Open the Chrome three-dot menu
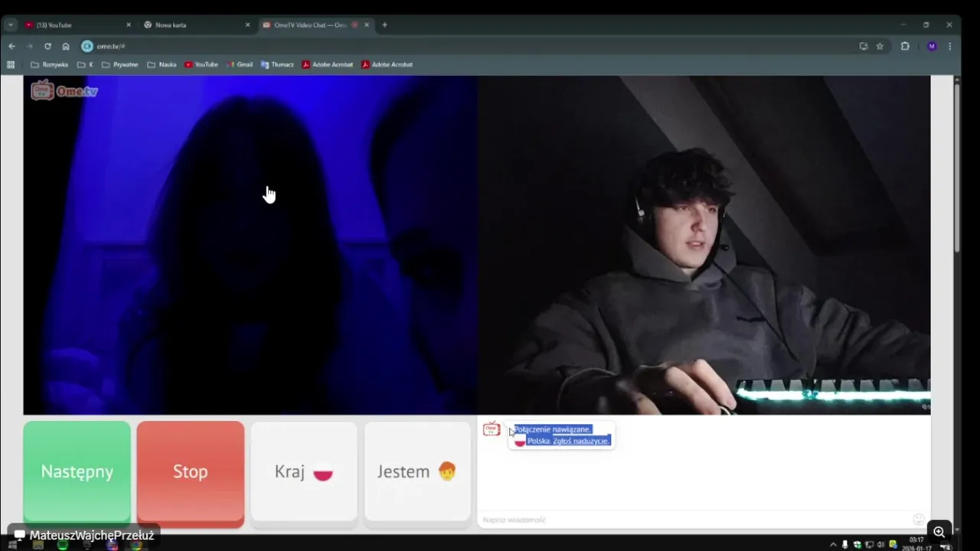The height and width of the screenshot is (551, 980). click(x=950, y=46)
